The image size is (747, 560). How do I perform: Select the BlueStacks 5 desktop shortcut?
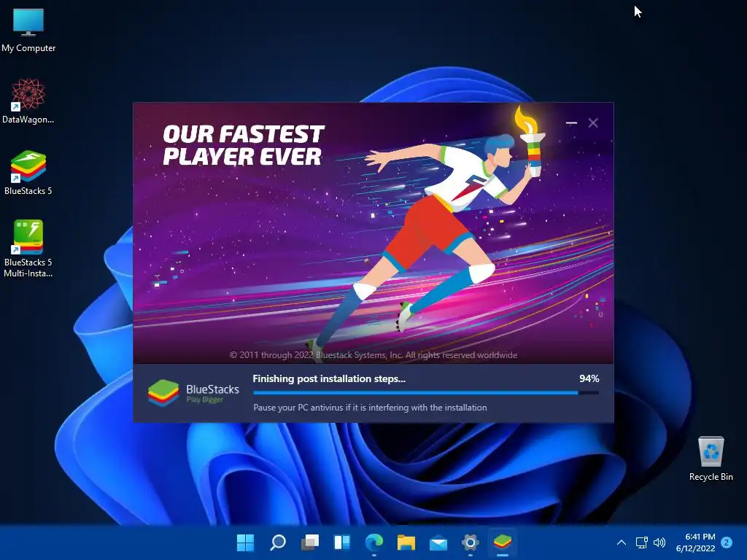tap(28, 172)
